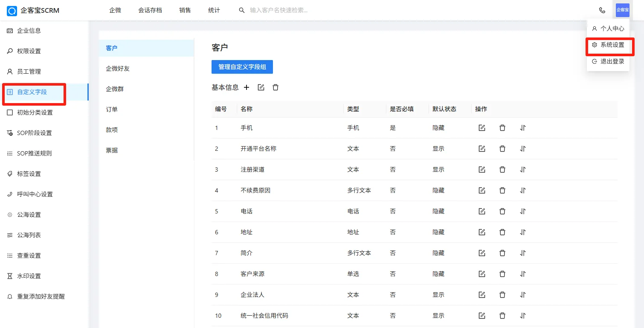This screenshot has width=644, height=328.
Task: Open 员工管理 in sidebar
Action: point(44,72)
